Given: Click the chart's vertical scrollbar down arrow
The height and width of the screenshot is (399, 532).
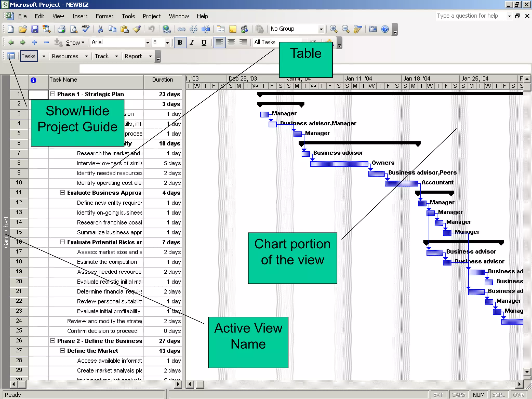Looking at the screenshot, I should pos(527,372).
